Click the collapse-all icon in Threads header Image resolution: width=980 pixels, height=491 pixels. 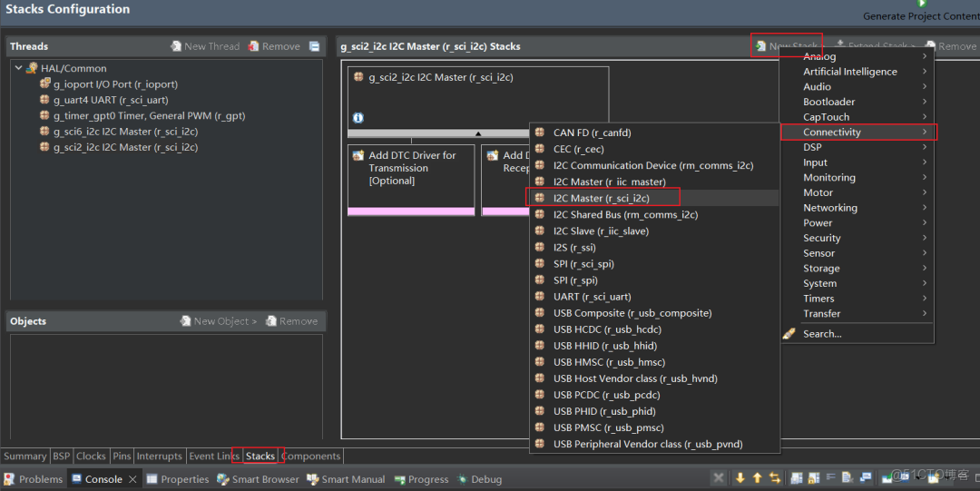314,46
